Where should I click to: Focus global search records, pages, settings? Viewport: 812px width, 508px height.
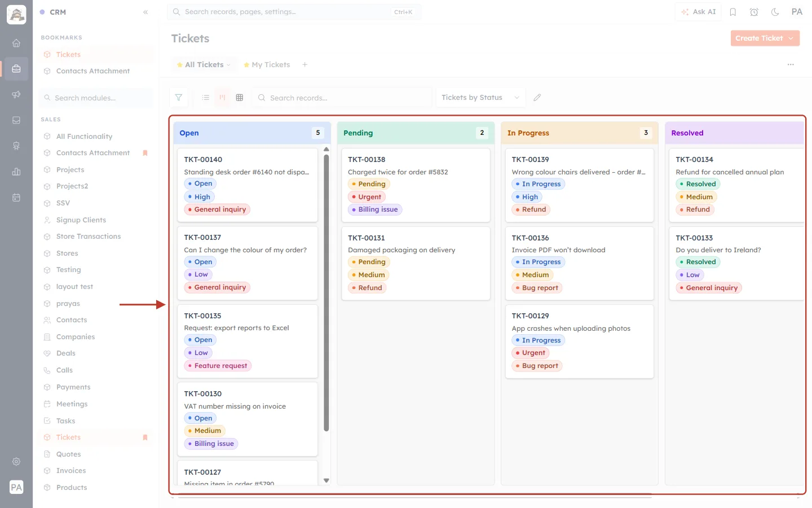tap(294, 12)
